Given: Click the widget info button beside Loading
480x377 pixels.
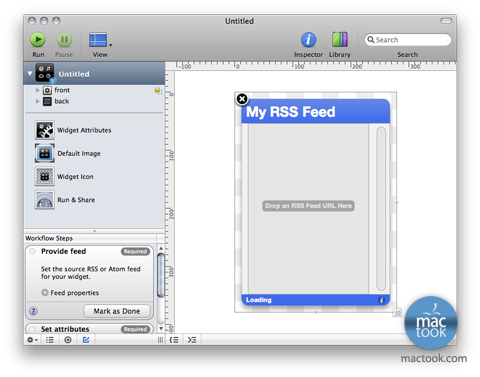Looking at the screenshot, I should 382,300.
